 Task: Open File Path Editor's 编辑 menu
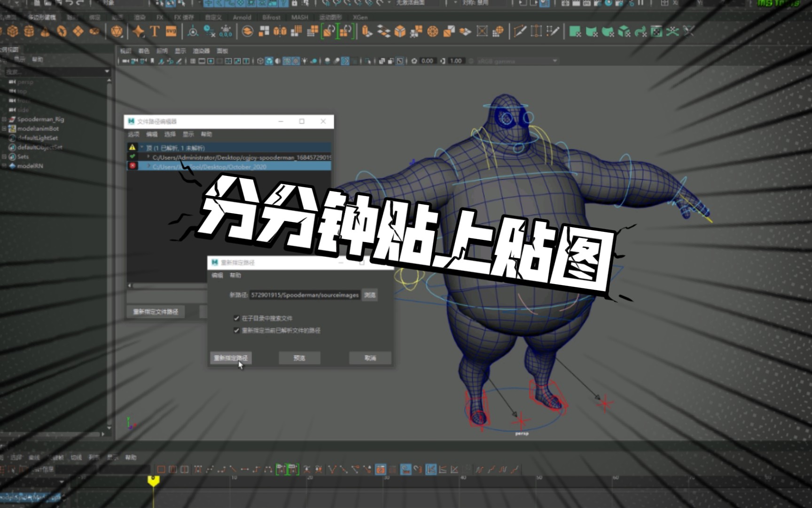(152, 135)
